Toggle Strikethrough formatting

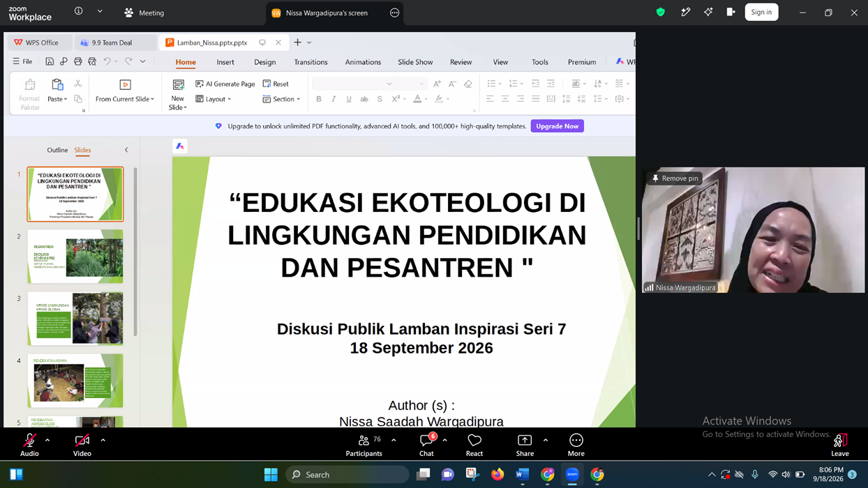364,99
